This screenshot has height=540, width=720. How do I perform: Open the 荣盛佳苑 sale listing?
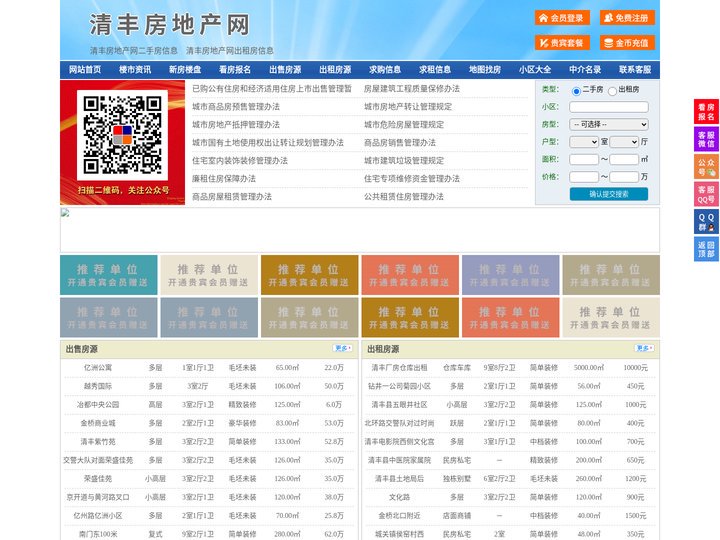(x=98, y=478)
